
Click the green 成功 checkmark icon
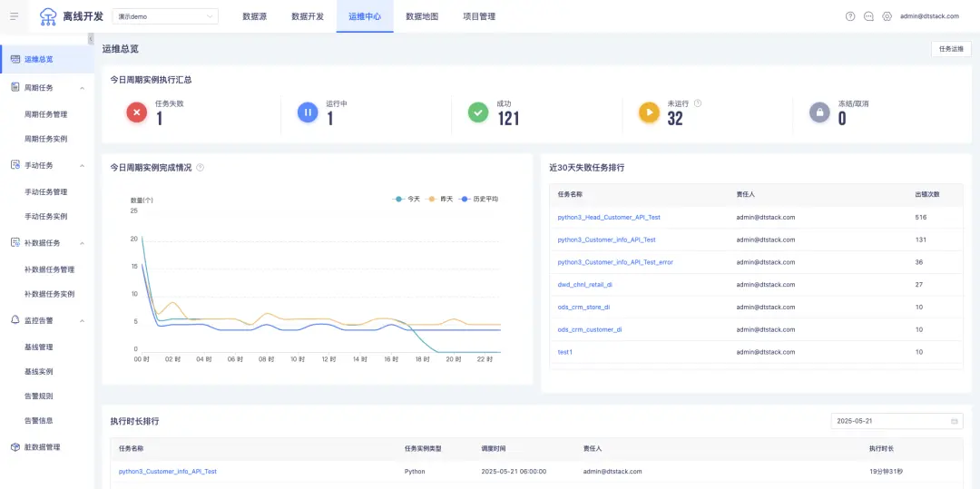click(478, 112)
